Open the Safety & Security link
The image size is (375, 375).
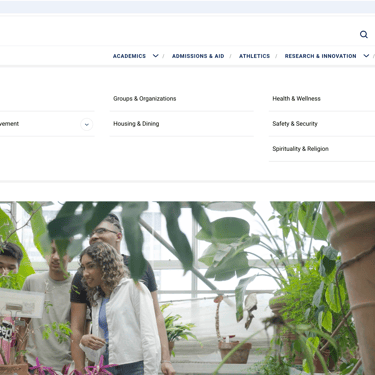click(x=295, y=124)
